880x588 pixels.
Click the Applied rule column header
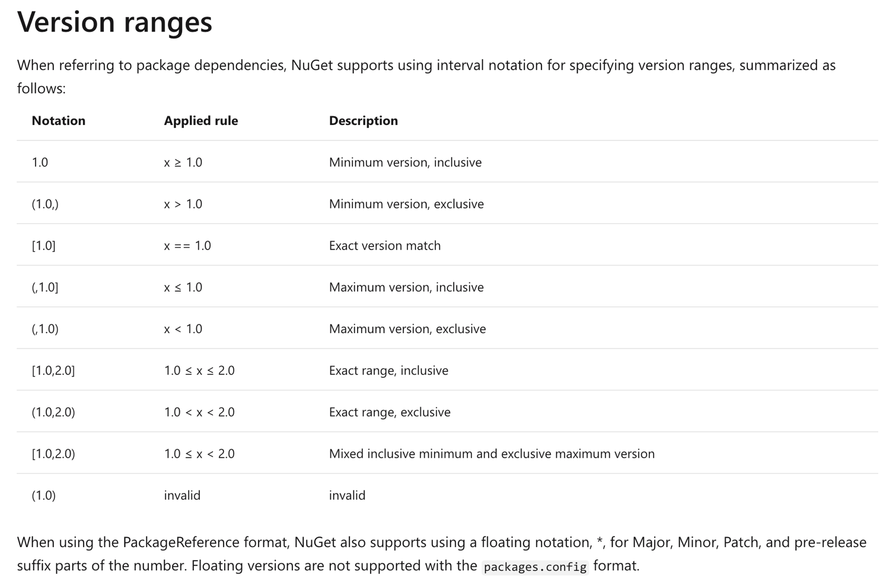[201, 121]
